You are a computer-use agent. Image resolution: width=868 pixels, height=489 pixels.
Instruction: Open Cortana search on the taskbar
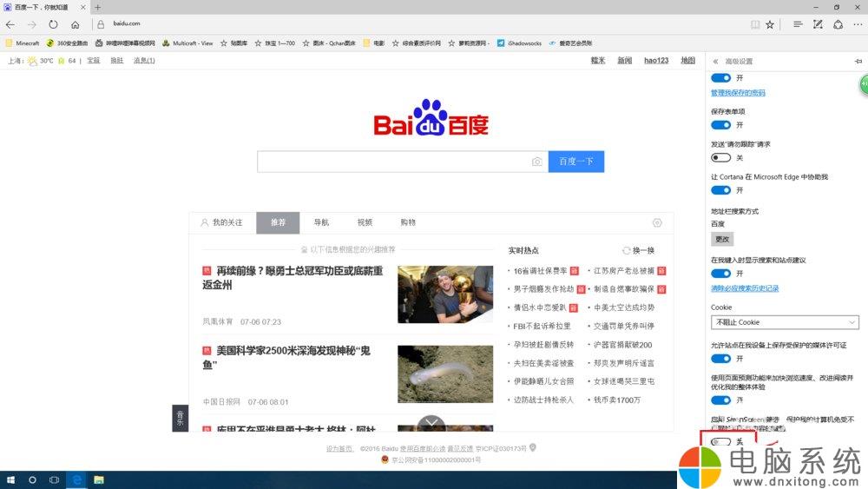(32, 479)
